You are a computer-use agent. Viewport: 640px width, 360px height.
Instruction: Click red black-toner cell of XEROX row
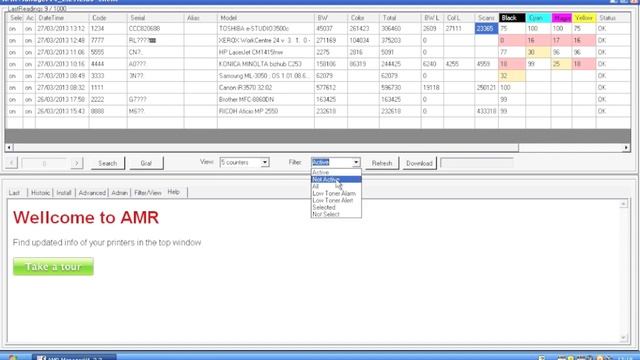(512, 40)
